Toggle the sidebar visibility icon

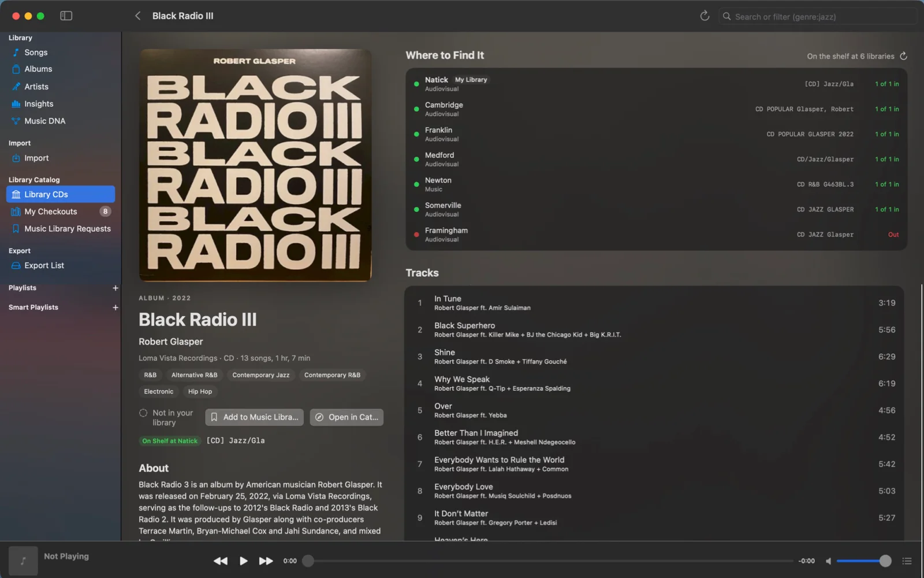pos(66,16)
